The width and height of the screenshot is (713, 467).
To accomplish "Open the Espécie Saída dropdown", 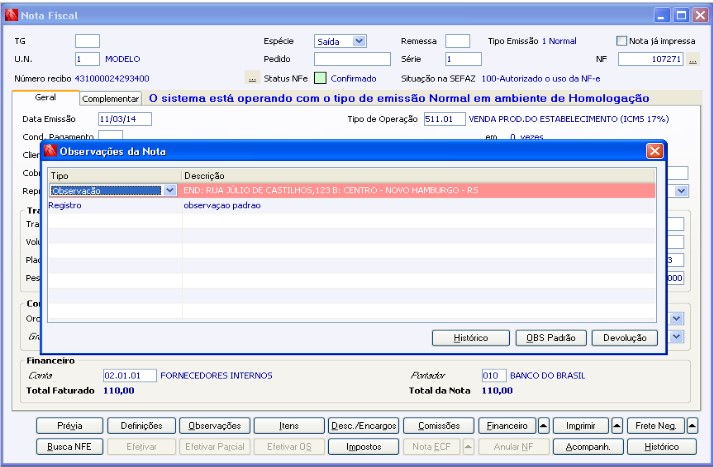I will coord(359,41).
